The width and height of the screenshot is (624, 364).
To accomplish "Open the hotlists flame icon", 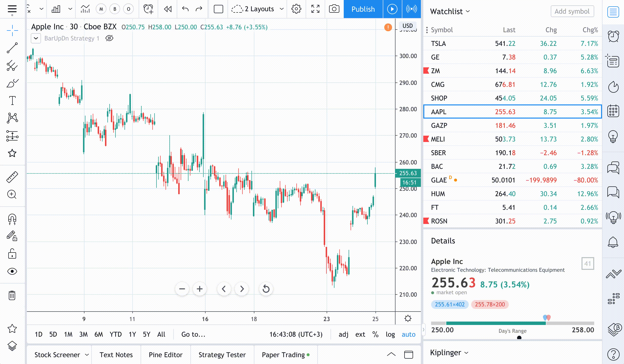I will tap(613, 87).
